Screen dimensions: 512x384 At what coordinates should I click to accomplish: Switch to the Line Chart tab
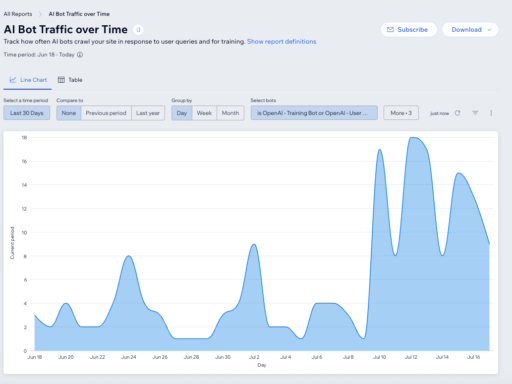pos(28,80)
